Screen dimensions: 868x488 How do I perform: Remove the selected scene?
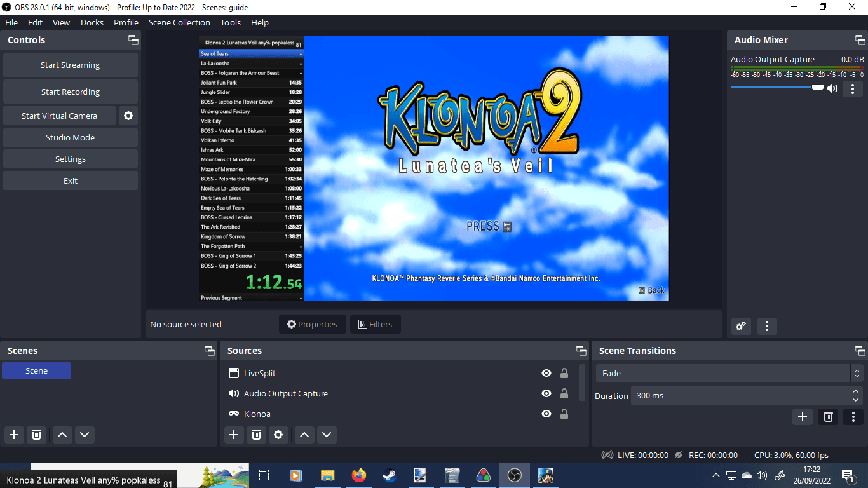click(x=37, y=435)
